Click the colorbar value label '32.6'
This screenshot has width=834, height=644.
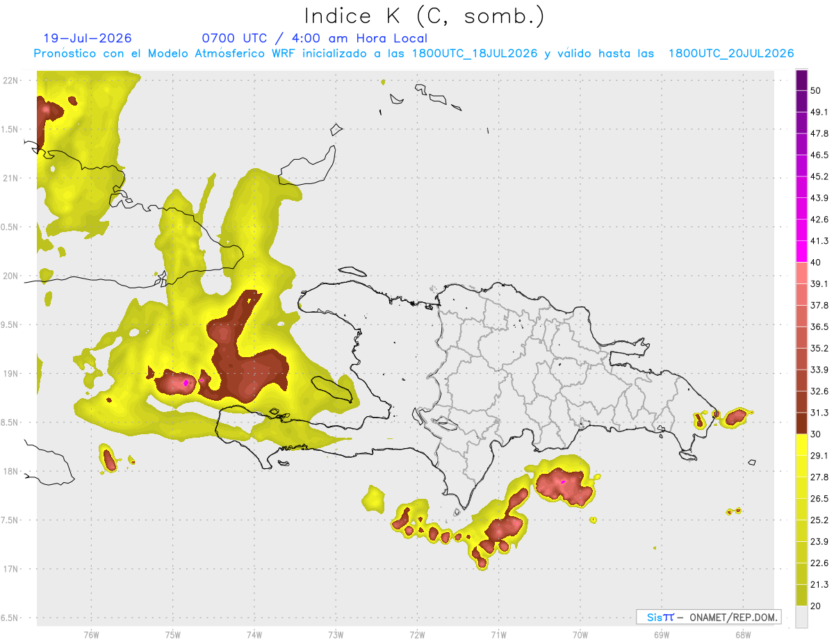coord(819,391)
